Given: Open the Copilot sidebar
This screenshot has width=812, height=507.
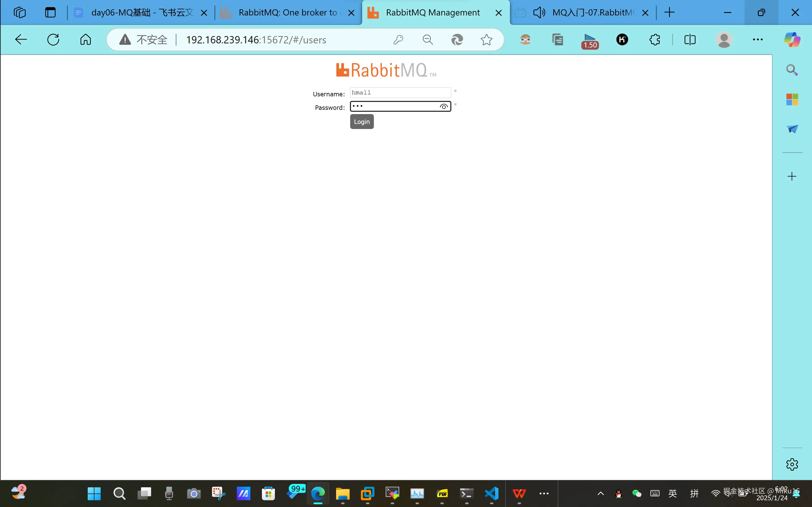Looking at the screenshot, I should pos(792,39).
